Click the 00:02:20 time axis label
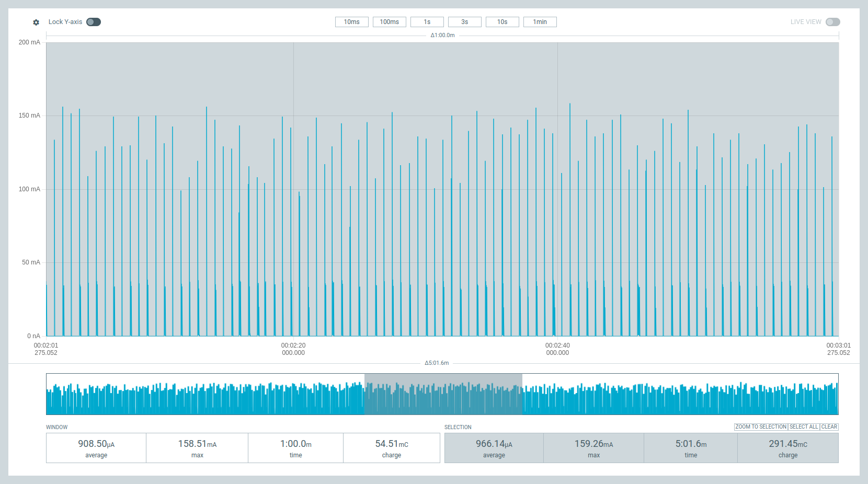This screenshot has width=868, height=484. point(293,349)
